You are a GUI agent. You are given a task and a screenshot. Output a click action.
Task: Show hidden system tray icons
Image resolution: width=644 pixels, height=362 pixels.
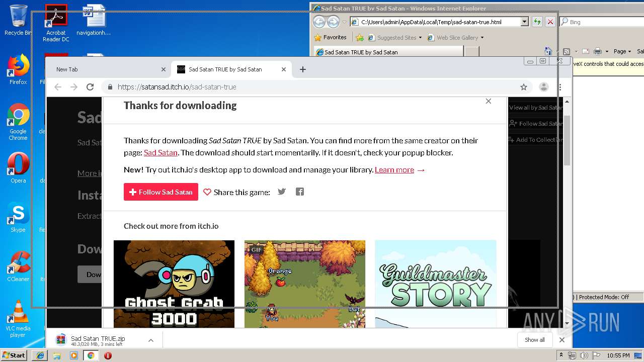561,355
